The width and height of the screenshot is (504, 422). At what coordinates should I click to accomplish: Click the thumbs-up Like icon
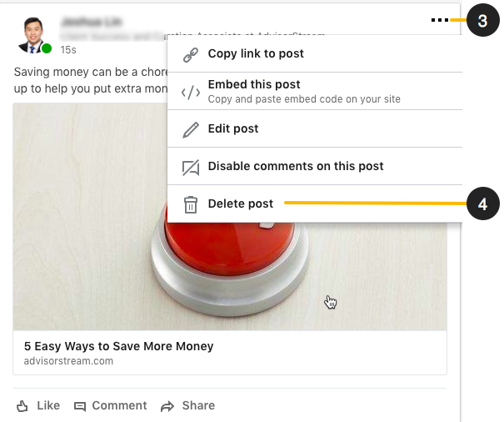tap(22, 406)
